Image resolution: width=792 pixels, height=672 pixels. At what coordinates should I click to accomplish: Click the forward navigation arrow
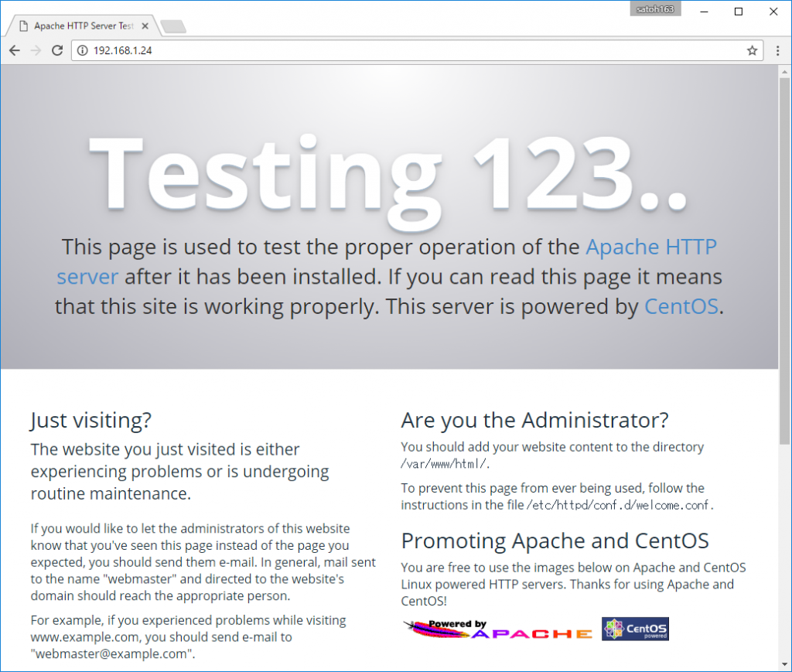click(36, 50)
